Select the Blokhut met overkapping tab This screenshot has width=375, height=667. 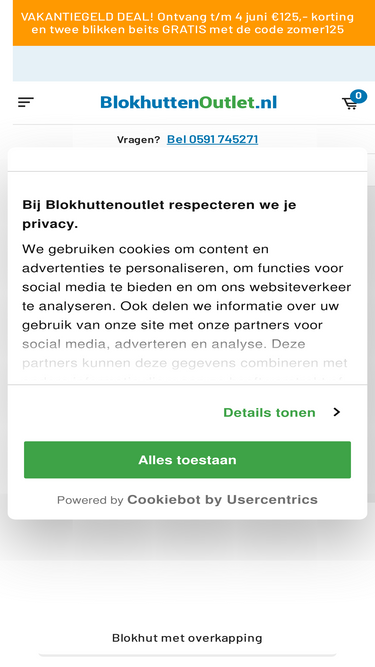tap(187, 638)
